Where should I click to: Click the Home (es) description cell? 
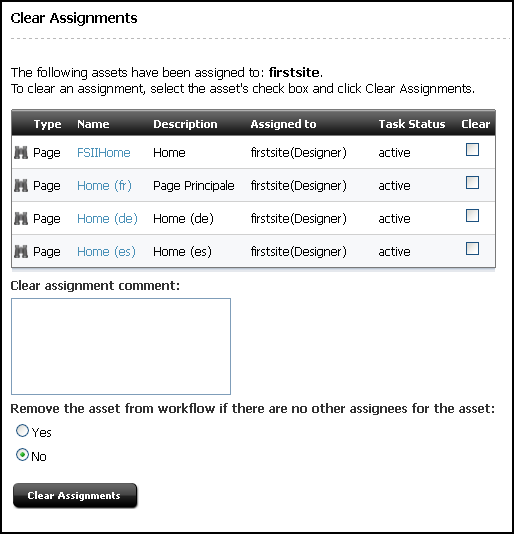182,252
